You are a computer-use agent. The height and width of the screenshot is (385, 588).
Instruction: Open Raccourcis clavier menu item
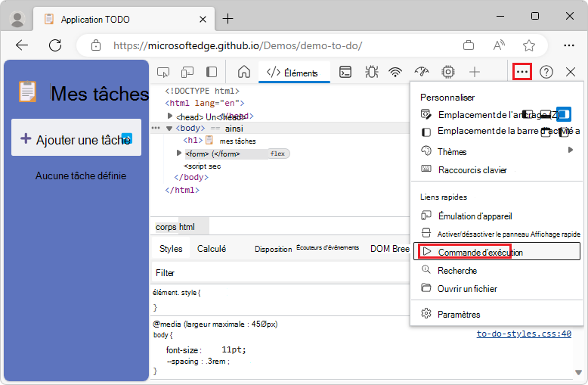(497, 170)
